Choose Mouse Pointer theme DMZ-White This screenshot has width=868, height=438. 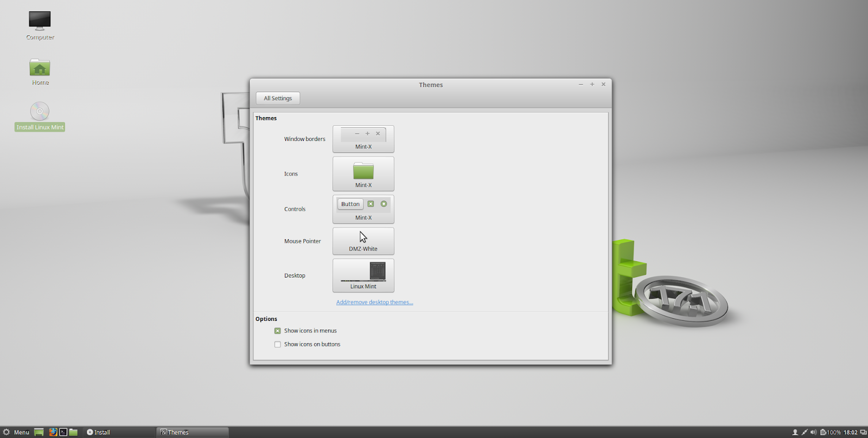pos(363,241)
